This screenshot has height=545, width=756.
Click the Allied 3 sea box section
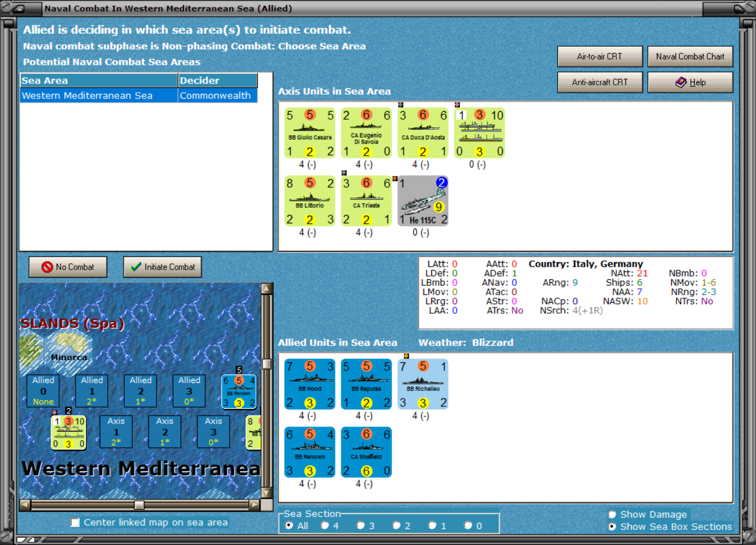(x=189, y=391)
